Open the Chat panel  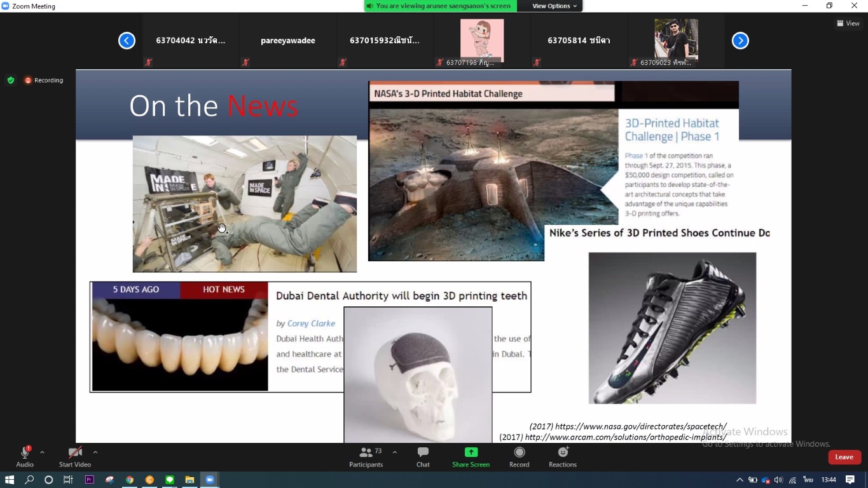tap(423, 457)
